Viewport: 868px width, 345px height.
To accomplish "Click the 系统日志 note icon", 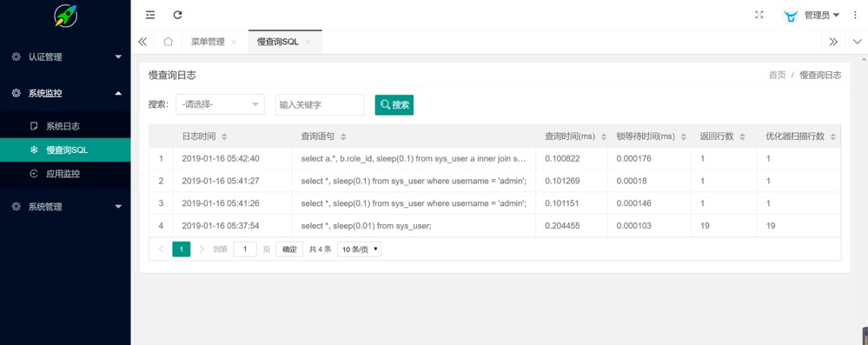I will pos(34,126).
